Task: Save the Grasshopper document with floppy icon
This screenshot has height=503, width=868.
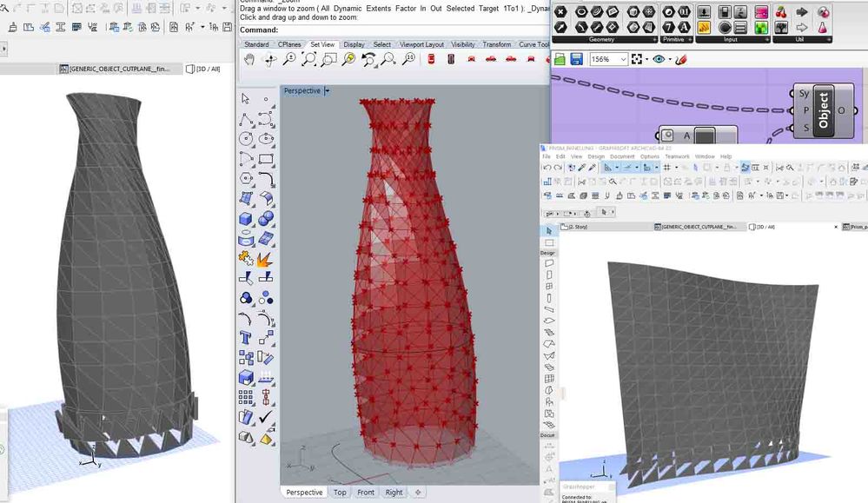Action: [576, 59]
